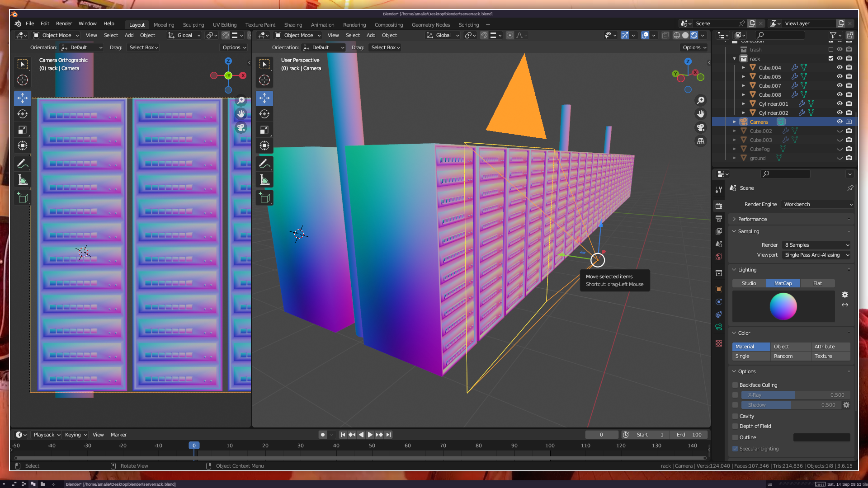Select the Rotate tool in right viewport

click(x=264, y=114)
